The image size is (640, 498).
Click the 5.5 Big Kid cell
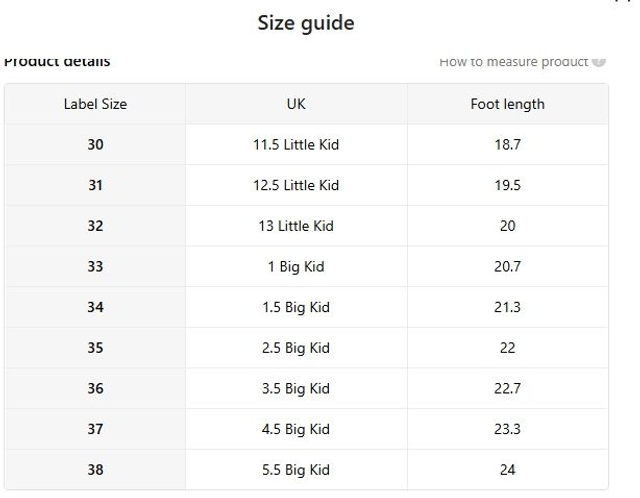click(296, 470)
